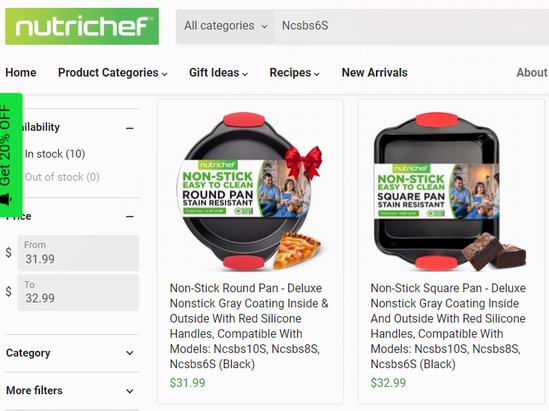The height and width of the screenshot is (411, 549).
Task: Expand the Category filter section
Action: pos(72,353)
